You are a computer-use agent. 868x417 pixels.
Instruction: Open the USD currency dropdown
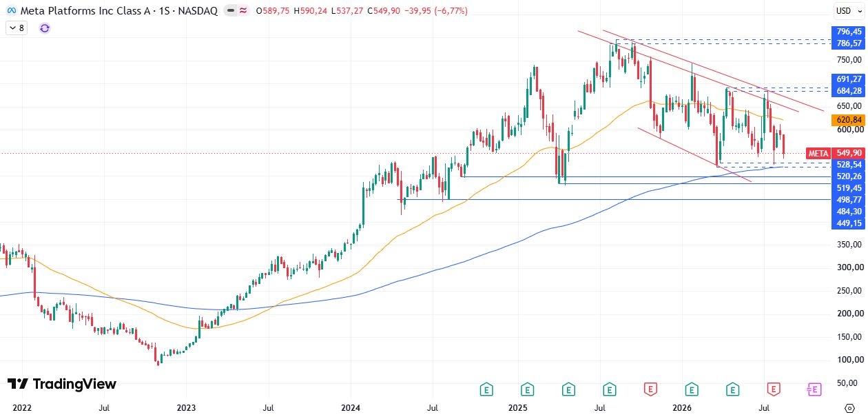point(844,10)
